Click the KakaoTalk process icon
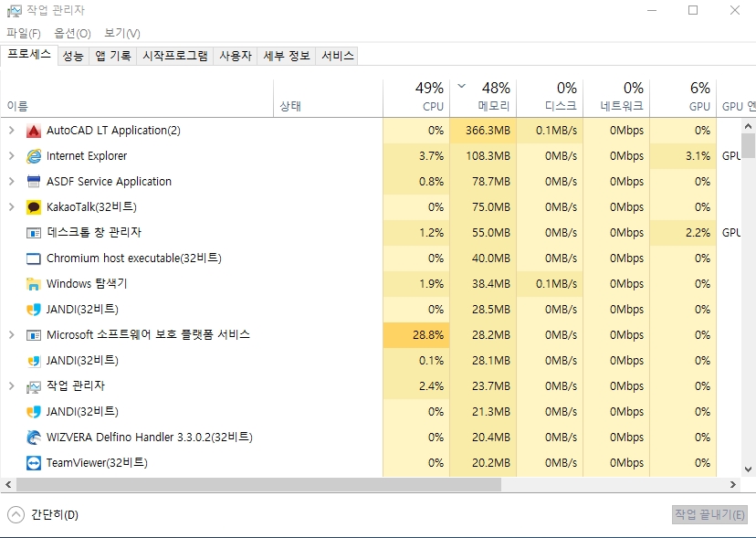The image size is (756, 538). [x=34, y=207]
